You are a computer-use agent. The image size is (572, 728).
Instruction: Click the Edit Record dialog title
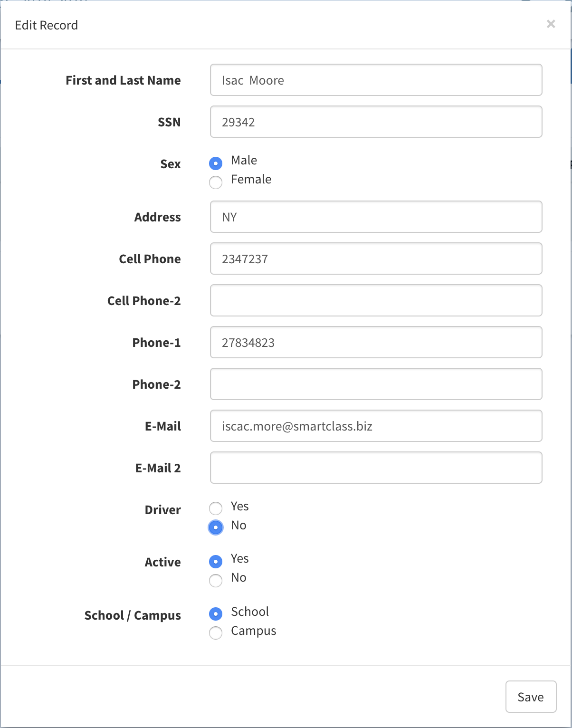coord(47,25)
